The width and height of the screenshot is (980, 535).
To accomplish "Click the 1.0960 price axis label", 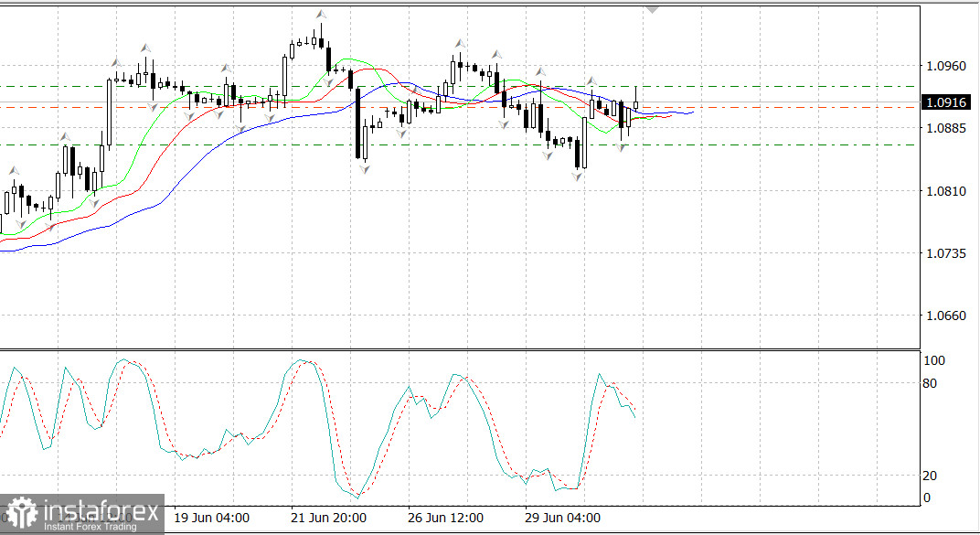I will (x=944, y=66).
